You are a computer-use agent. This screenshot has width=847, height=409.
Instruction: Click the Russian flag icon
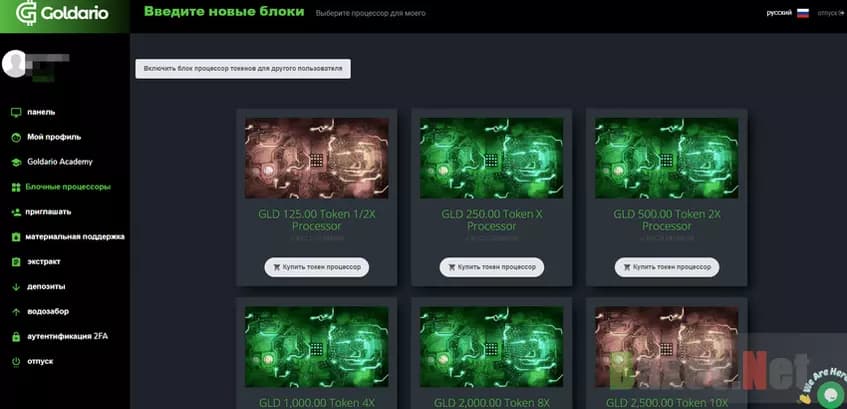click(802, 13)
